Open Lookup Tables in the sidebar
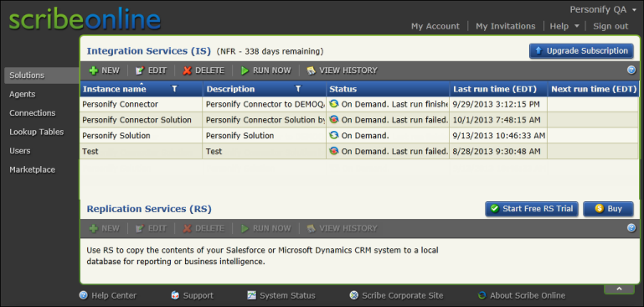 (x=37, y=132)
